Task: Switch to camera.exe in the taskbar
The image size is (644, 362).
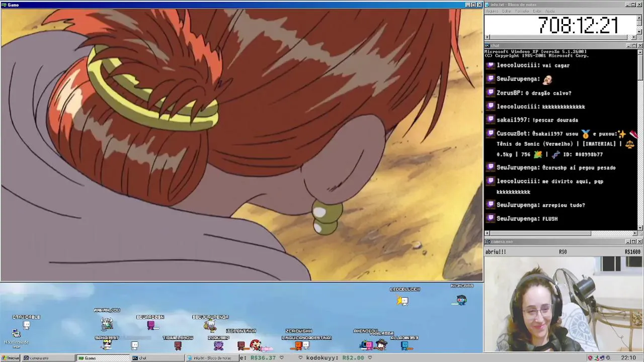Action: click(x=48, y=358)
